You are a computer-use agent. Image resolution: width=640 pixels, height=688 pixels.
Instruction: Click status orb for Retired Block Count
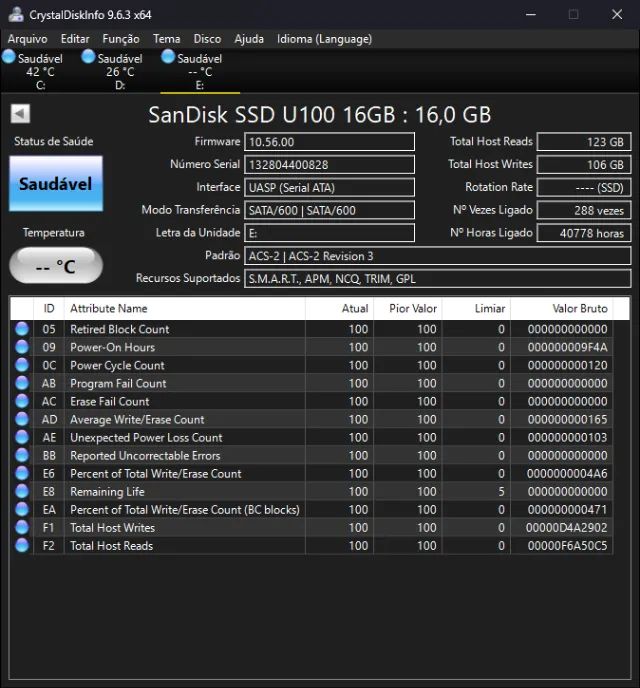pyautogui.click(x=22, y=329)
